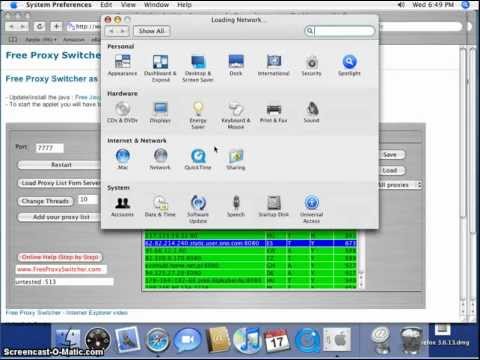This screenshot has width=480, height=360.
Task: Open Universal Access preferences
Action: [x=311, y=210]
